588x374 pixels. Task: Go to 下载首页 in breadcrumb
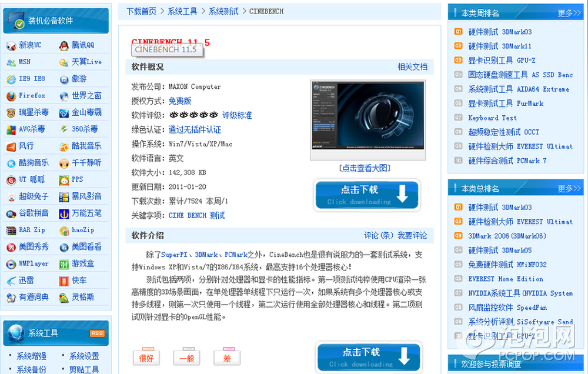(141, 11)
